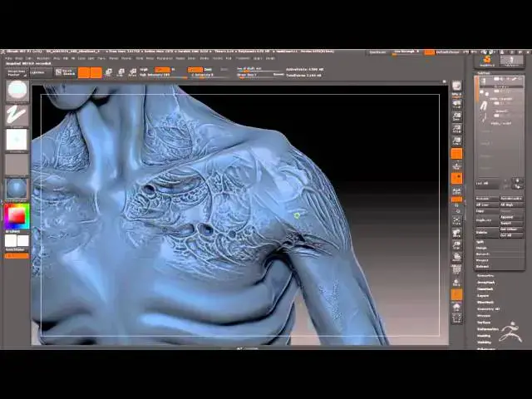Open the stroke type selector
The image size is (532, 399).
pyautogui.click(x=17, y=115)
